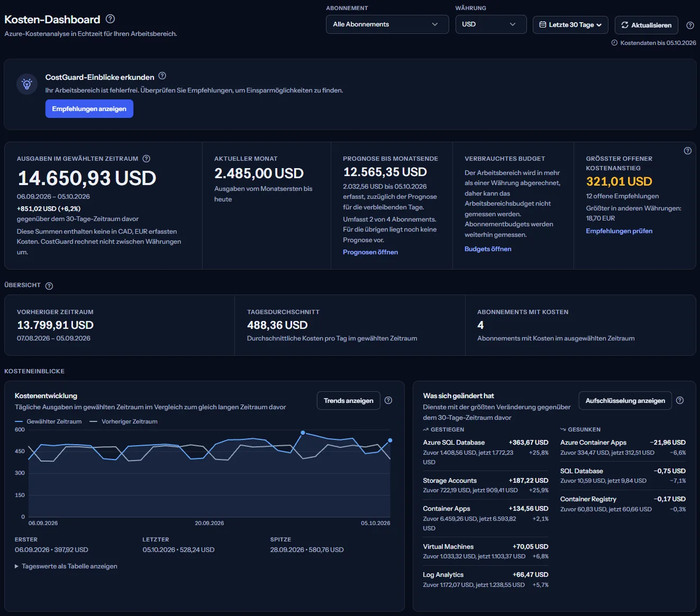Click help icon next to Kosten-Dashboard title
The image size is (700, 616).
coord(110,19)
